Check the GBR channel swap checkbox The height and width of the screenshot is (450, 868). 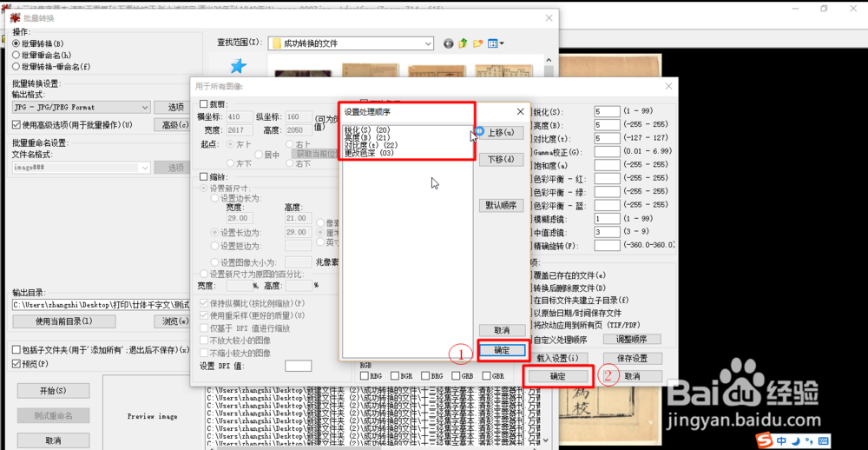pos(485,376)
